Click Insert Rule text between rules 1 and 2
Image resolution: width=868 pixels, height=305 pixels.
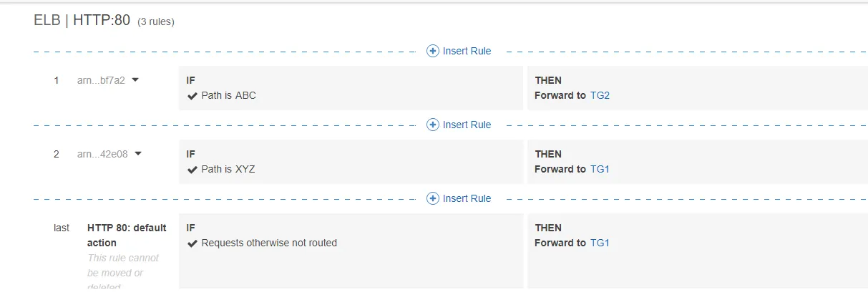[x=467, y=125]
